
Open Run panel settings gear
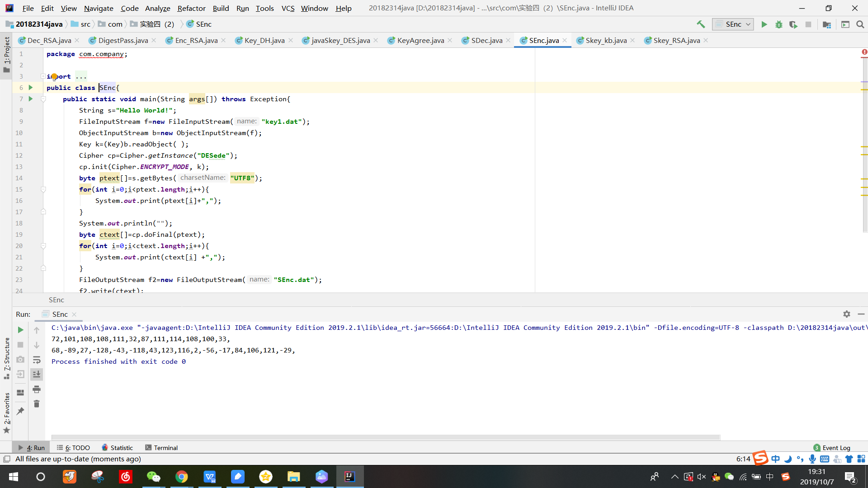coord(846,314)
